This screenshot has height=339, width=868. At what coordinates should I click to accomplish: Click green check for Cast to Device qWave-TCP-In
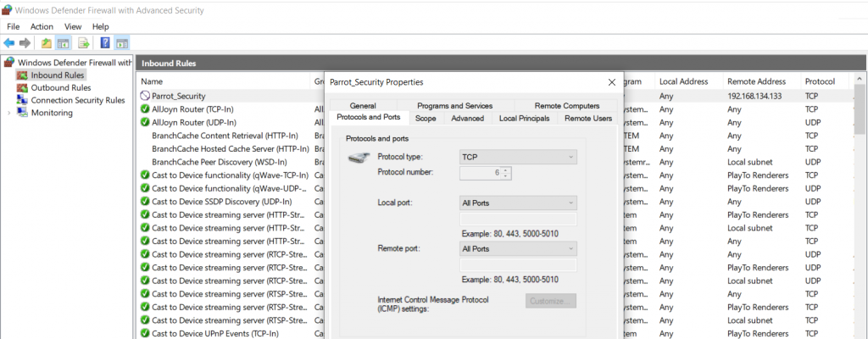145,175
